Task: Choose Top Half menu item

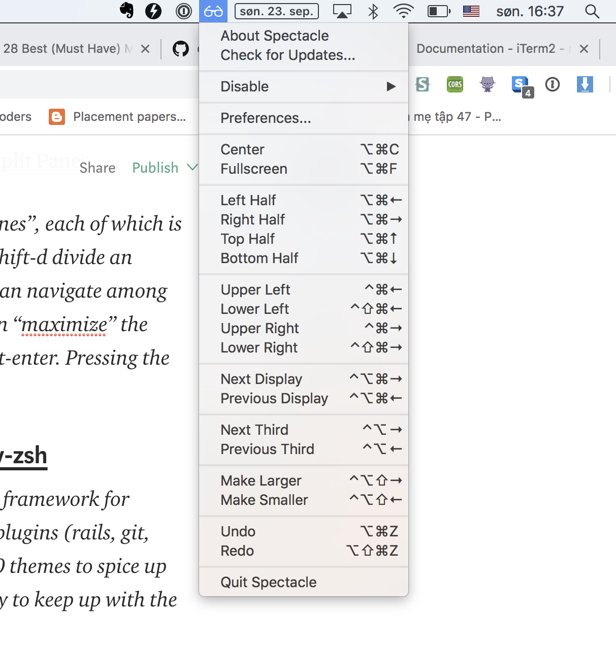Action: 304,239
